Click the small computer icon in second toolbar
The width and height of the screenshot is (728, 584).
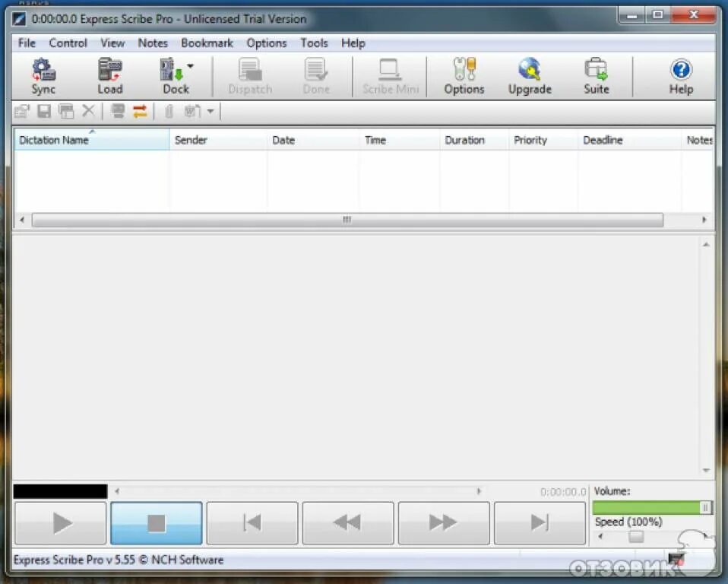pyautogui.click(x=118, y=111)
